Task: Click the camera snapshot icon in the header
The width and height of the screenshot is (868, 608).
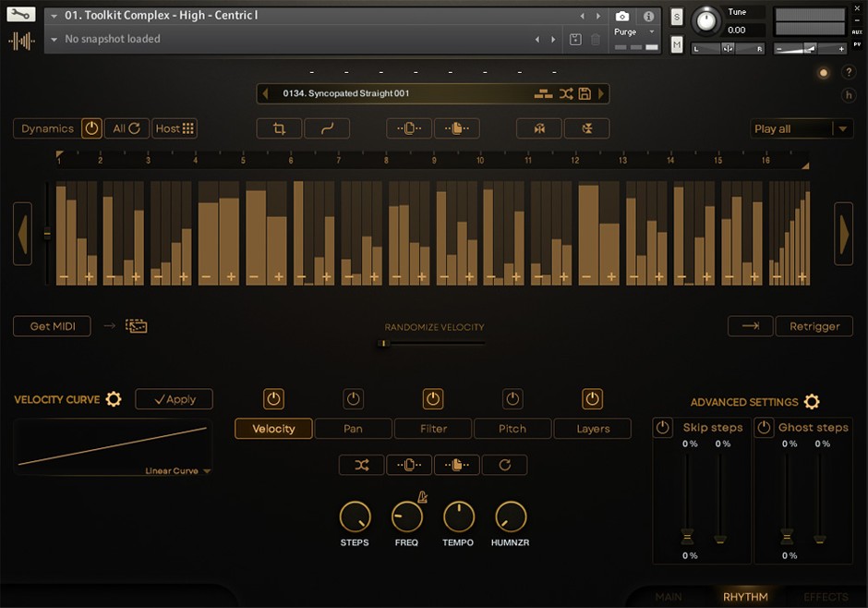Action: pyautogui.click(x=622, y=15)
